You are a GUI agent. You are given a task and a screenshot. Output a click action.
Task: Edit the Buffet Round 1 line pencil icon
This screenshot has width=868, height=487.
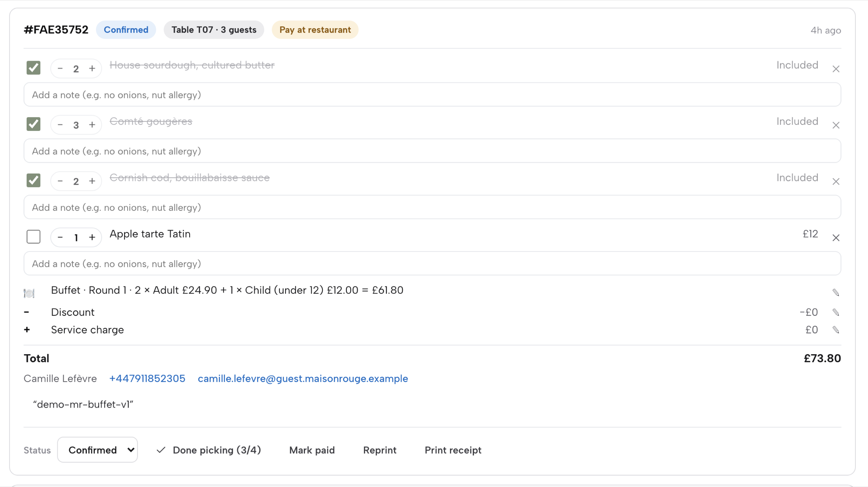tap(836, 293)
